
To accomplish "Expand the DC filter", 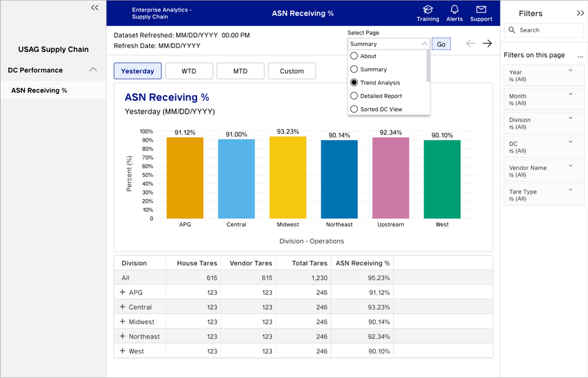I will coord(570,141).
